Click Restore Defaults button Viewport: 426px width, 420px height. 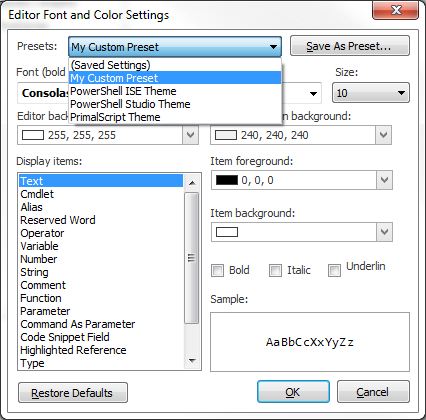tap(73, 393)
